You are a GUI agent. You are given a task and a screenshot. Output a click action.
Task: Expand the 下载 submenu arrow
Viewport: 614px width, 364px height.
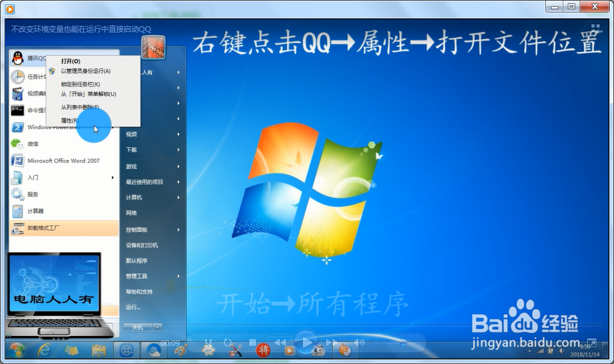179,150
